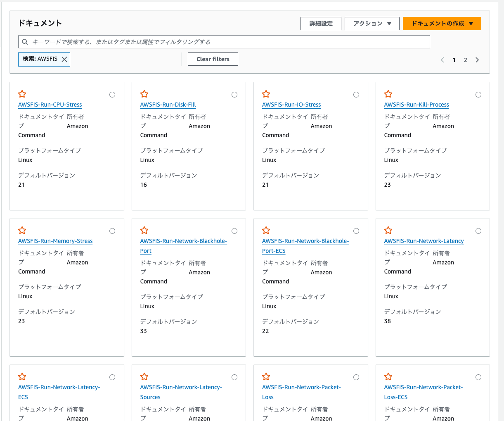Select the AWSFIS-Run-CPU-Stress radio button

(x=112, y=95)
